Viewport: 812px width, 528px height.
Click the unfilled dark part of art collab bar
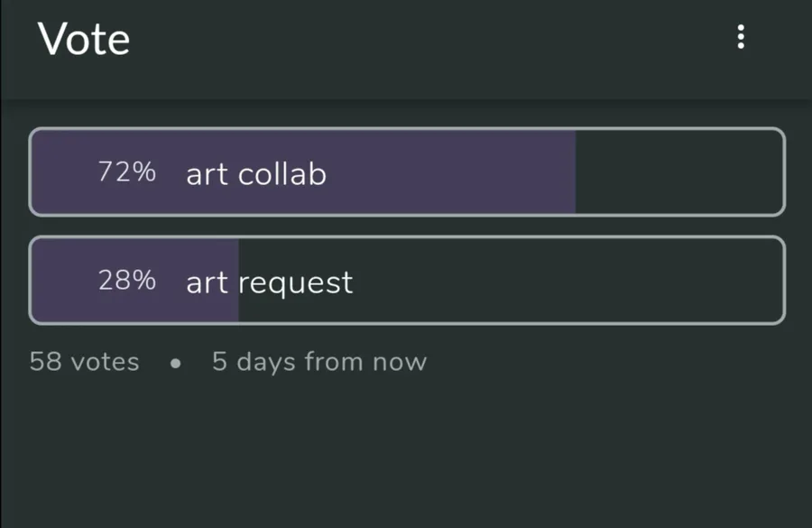pos(678,172)
